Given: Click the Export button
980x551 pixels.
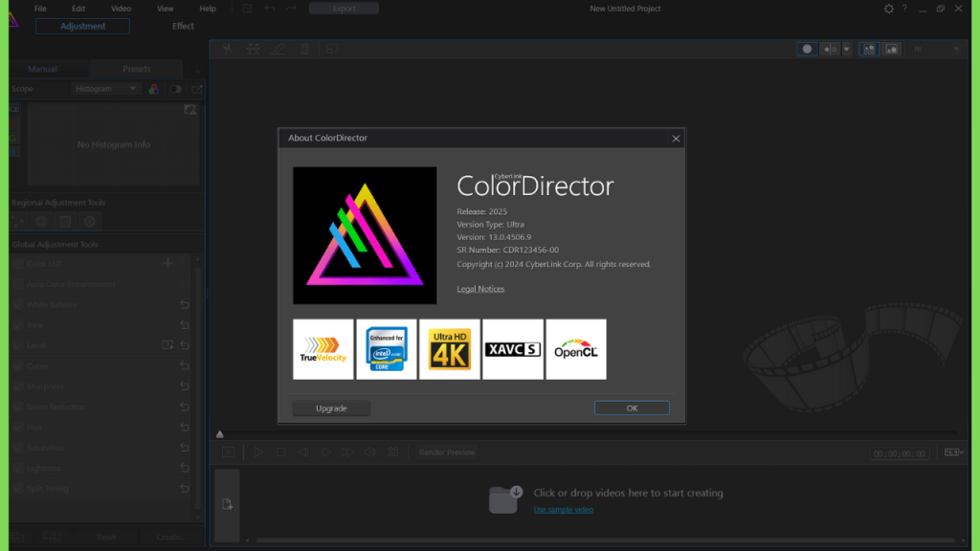Looking at the screenshot, I should [344, 8].
